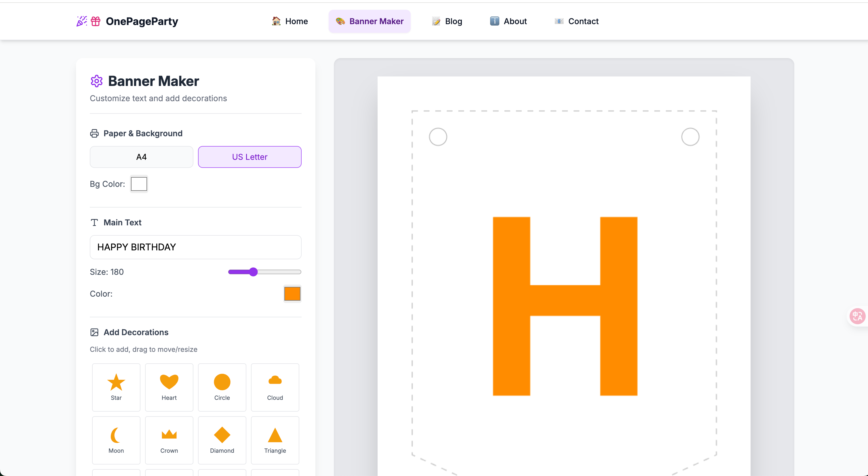Open the orange text color swatch
Screen dimensions: 868x476
292,293
